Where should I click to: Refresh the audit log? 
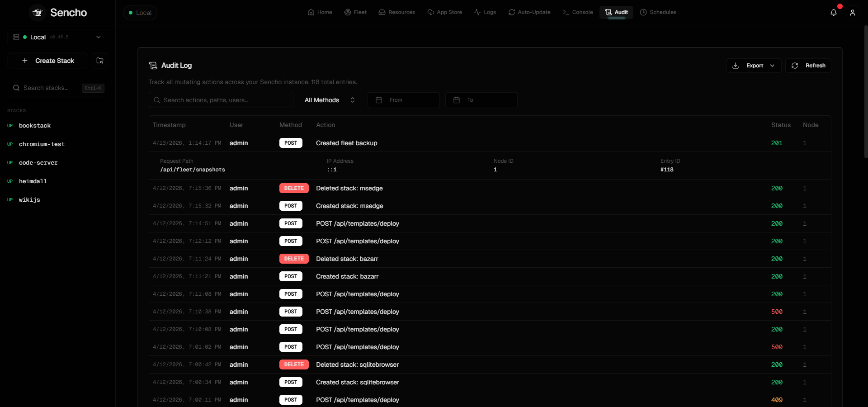pos(808,66)
